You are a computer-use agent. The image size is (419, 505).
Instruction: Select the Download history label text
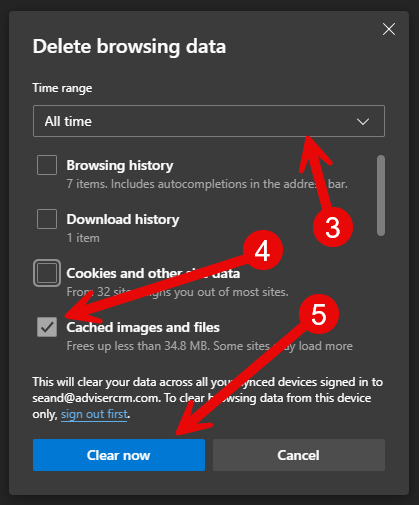click(123, 219)
